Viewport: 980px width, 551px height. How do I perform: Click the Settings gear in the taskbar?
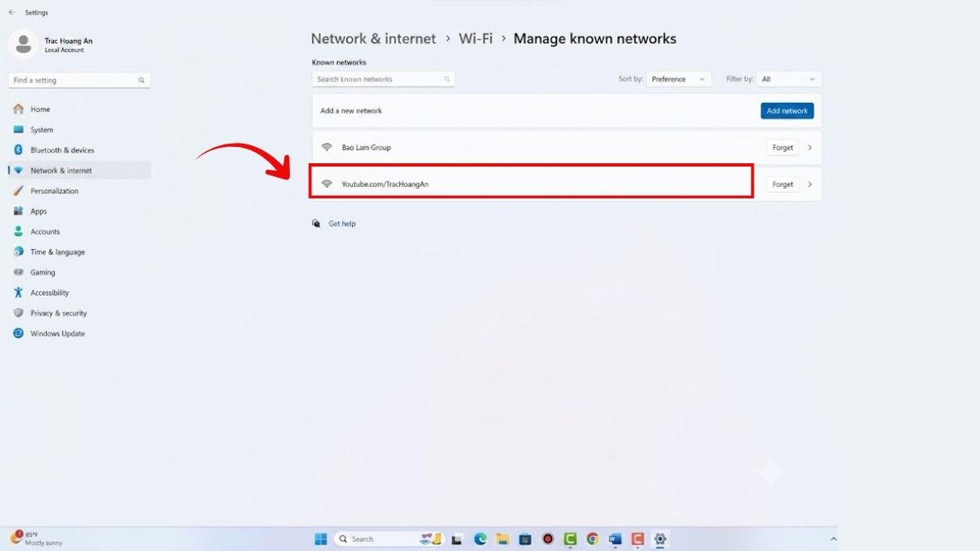(660, 539)
